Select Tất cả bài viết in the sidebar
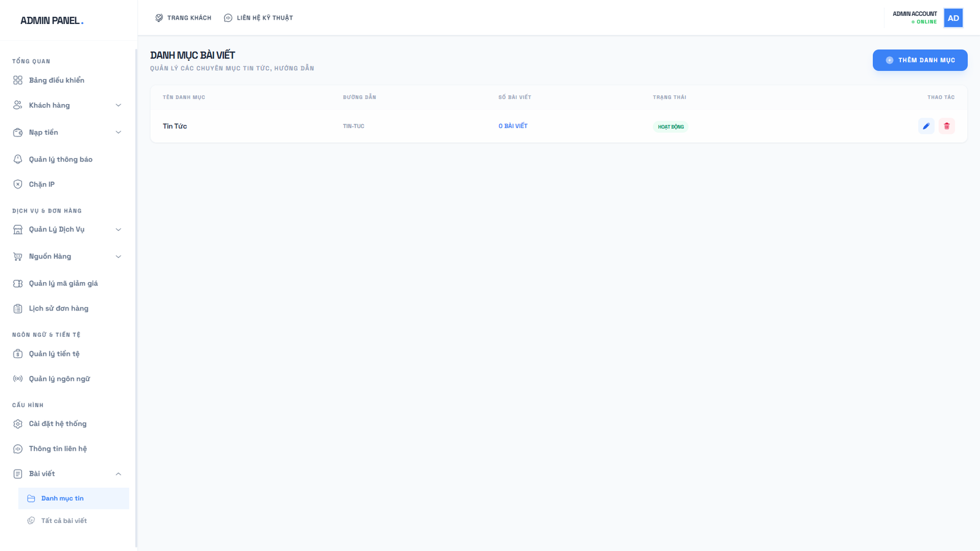 click(64, 520)
